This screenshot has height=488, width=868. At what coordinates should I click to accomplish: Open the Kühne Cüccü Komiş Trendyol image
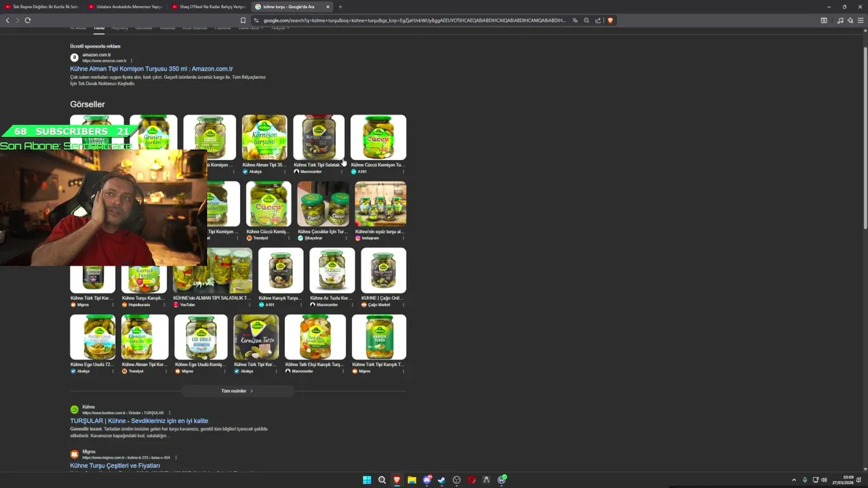(x=269, y=203)
